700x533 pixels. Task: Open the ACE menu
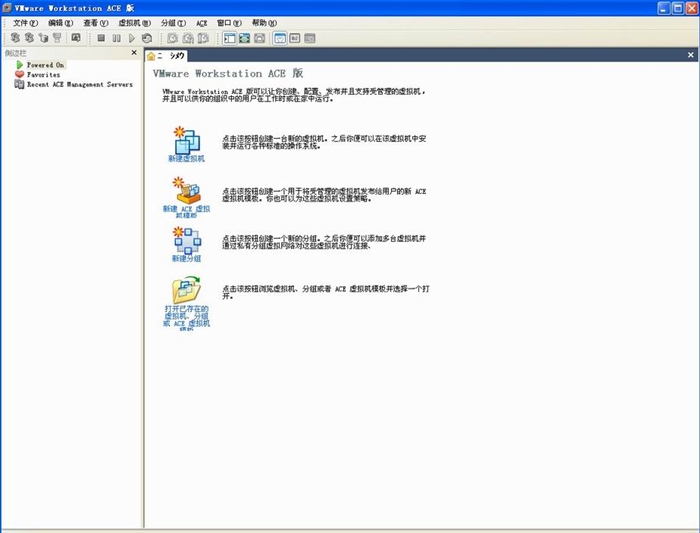(x=202, y=23)
